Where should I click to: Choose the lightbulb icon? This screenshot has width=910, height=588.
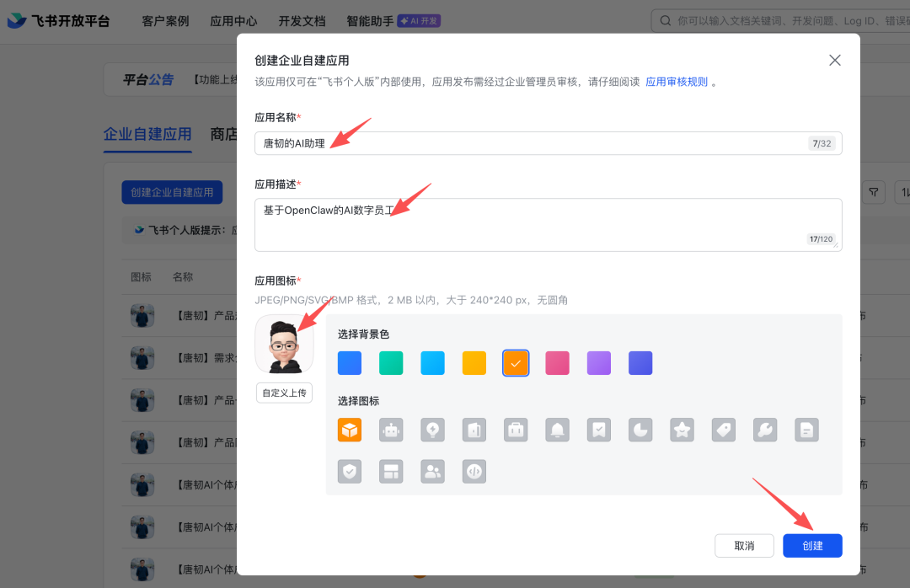pos(432,430)
